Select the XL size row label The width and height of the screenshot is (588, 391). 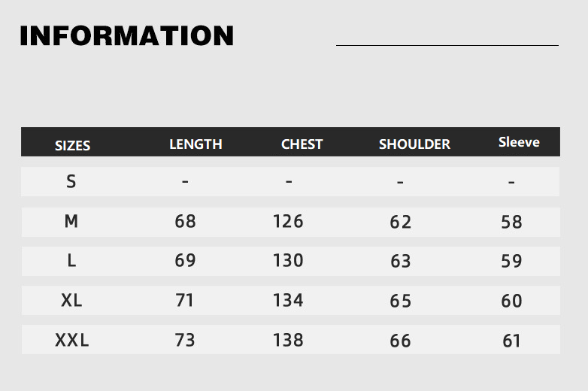point(71,300)
